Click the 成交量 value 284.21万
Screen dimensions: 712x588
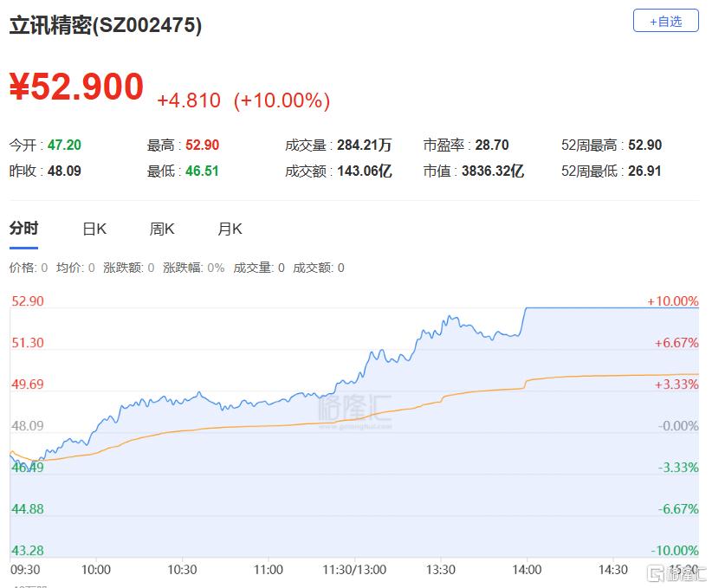click(364, 145)
